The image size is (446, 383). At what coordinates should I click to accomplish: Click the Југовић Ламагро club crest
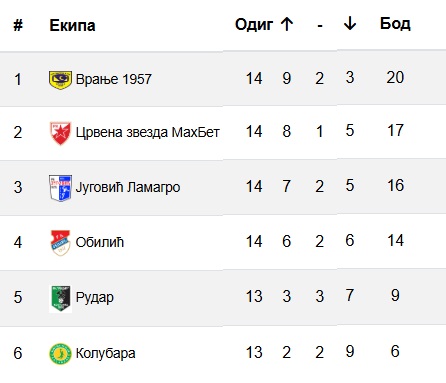pos(60,188)
